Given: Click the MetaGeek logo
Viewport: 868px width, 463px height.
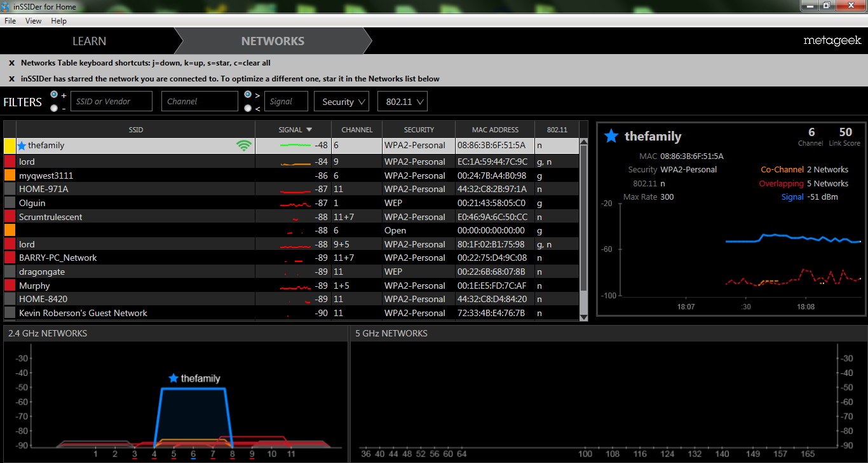Looking at the screenshot, I should coord(832,41).
